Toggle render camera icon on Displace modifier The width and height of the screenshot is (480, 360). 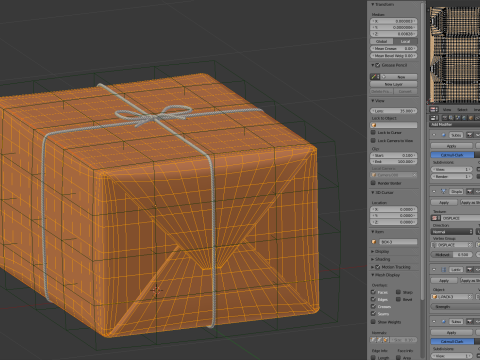click(x=470, y=191)
